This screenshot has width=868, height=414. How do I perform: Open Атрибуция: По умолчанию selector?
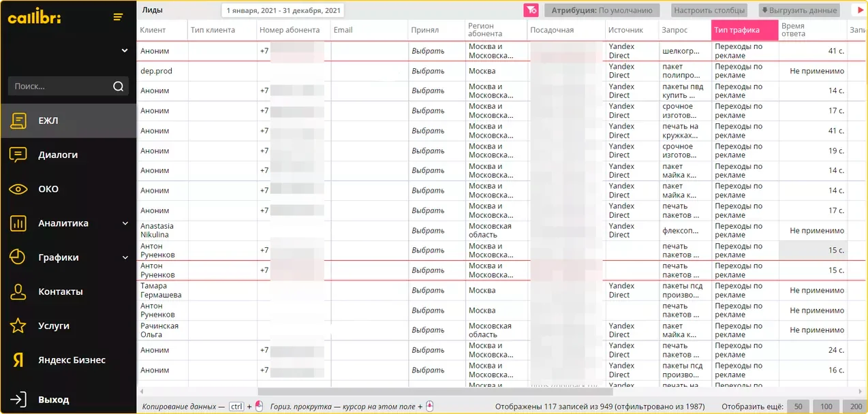point(602,10)
